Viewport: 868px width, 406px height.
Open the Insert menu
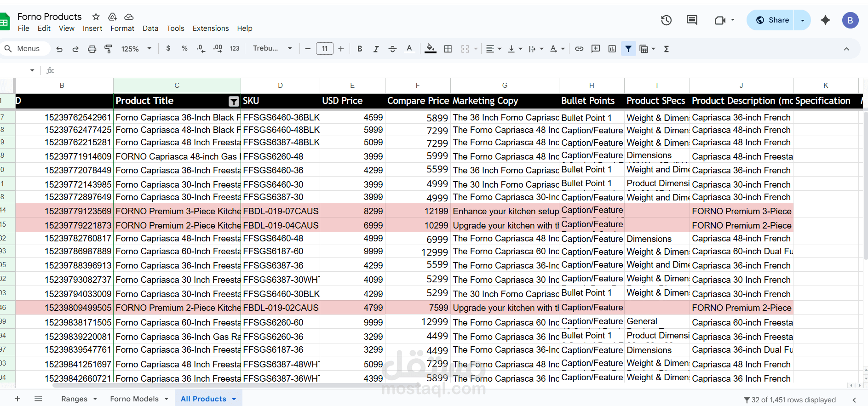point(92,29)
